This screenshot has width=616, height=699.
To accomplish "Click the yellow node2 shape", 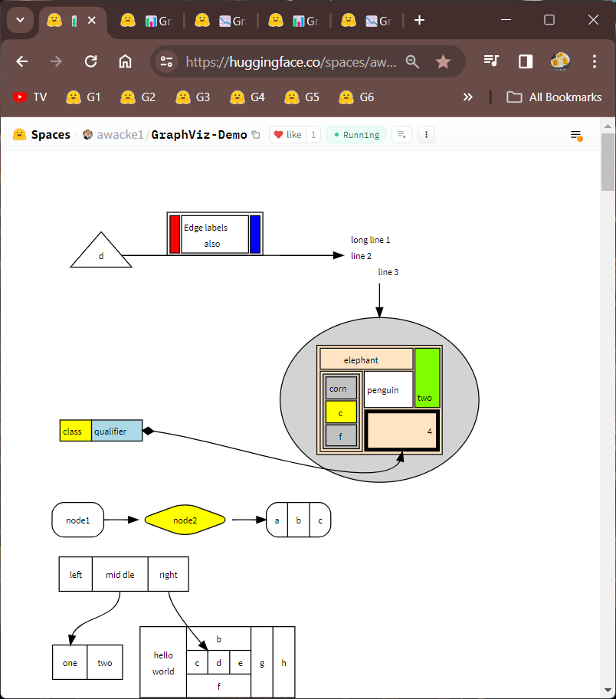I will tap(185, 520).
